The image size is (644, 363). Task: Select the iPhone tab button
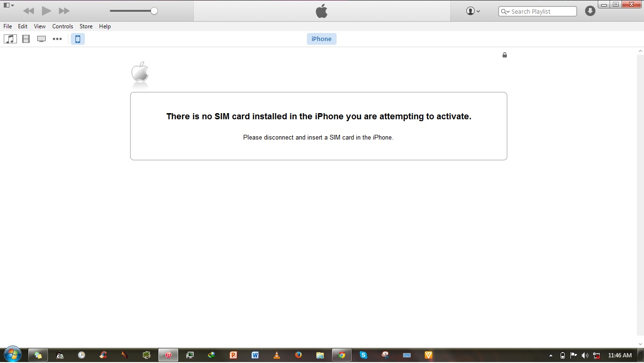pos(322,39)
